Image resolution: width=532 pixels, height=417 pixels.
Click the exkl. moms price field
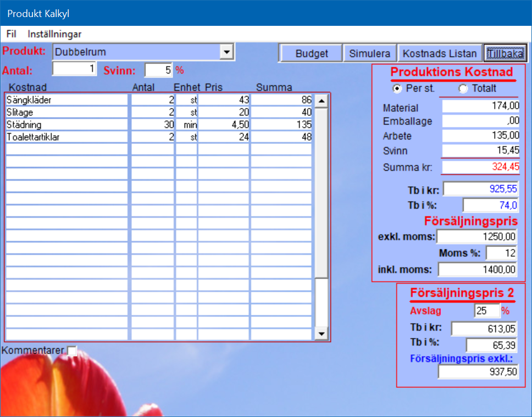[x=478, y=237]
